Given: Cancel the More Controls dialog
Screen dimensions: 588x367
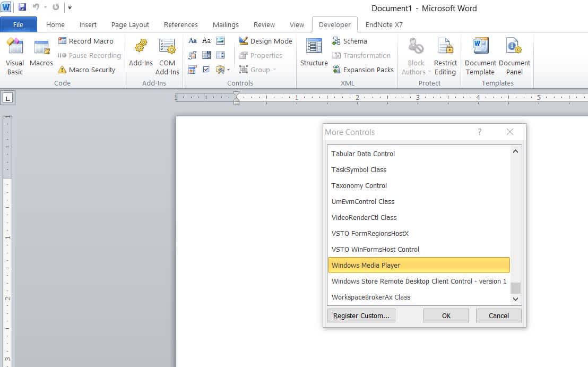Looking at the screenshot, I should 498,315.
